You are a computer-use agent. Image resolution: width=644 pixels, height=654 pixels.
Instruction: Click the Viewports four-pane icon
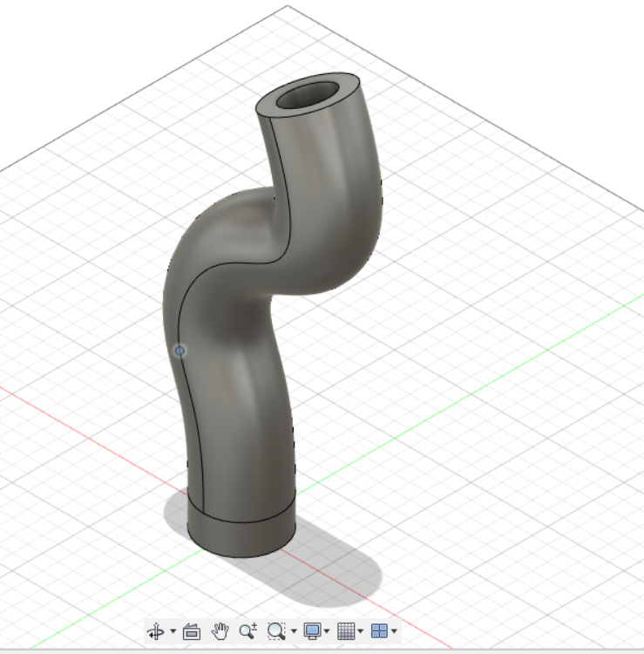(x=379, y=631)
